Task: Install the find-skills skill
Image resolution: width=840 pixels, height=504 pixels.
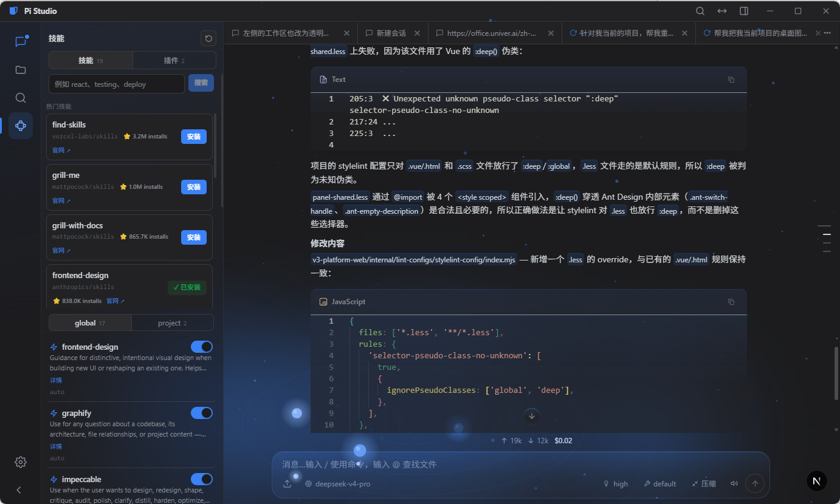Action: tap(194, 137)
